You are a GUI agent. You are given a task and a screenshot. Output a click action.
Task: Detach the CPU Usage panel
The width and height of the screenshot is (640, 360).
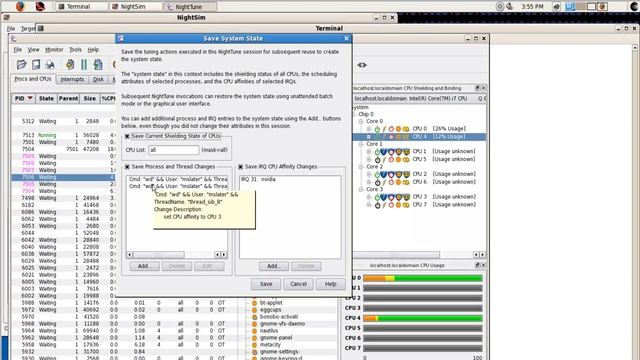pyautogui.click(x=477, y=265)
